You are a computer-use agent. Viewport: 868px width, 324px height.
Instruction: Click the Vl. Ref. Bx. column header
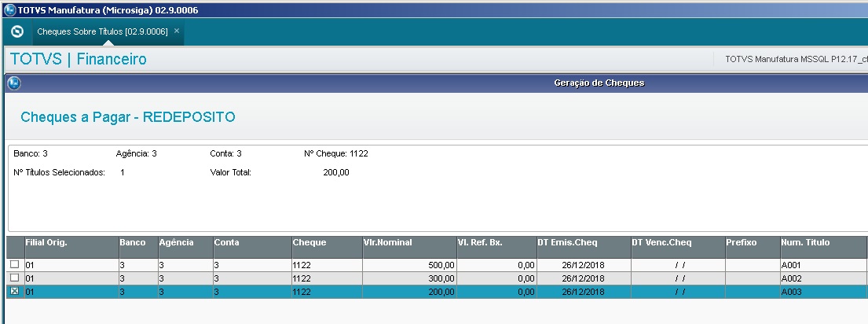pos(496,247)
